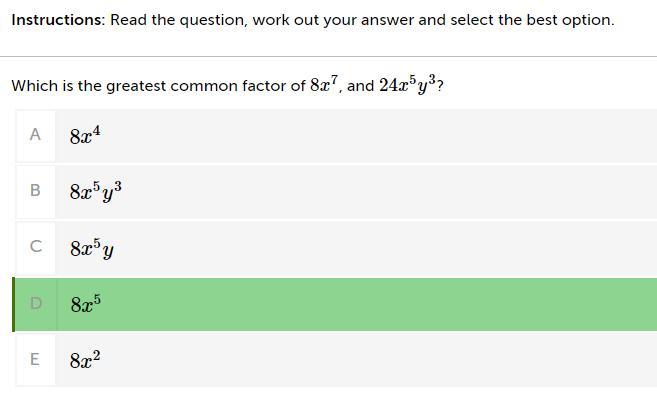Select answer option letter E
Image resolution: width=657 pixels, height=404 pixels.
coord(35,360)
